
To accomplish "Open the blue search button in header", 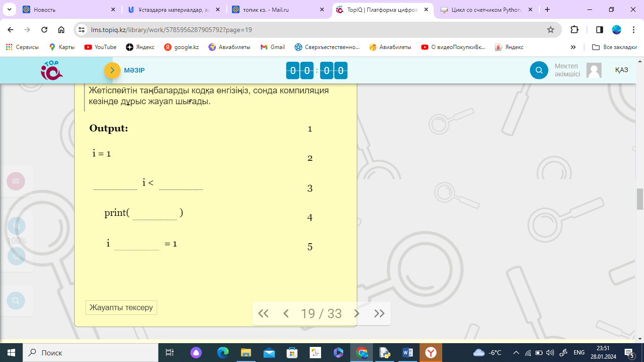I will (x=539, y=70).
